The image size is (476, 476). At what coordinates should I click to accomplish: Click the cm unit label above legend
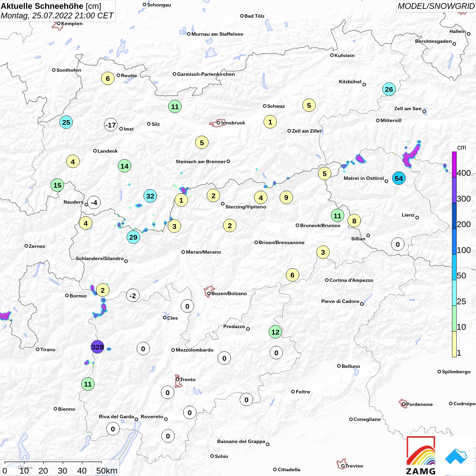coord(461,148)
